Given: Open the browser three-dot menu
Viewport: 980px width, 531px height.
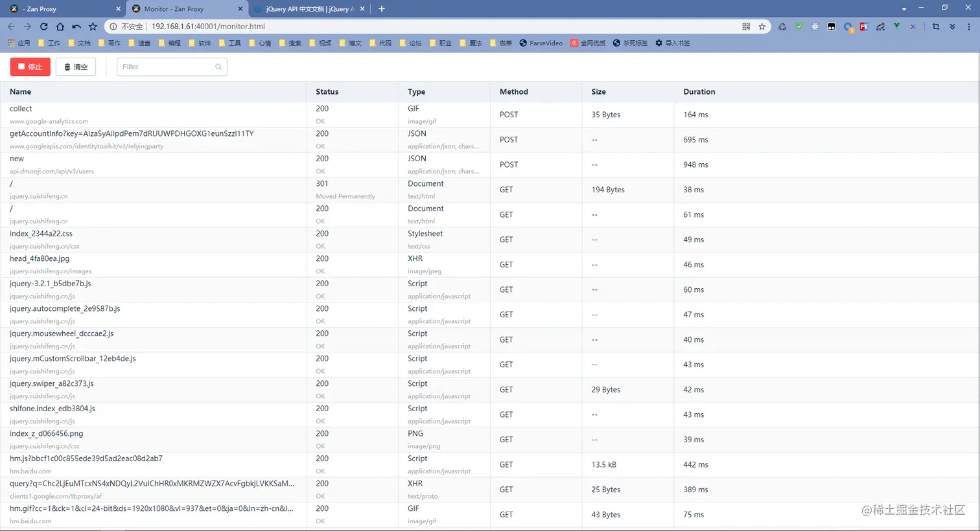Looking at the screenshot, I should 969,27.
